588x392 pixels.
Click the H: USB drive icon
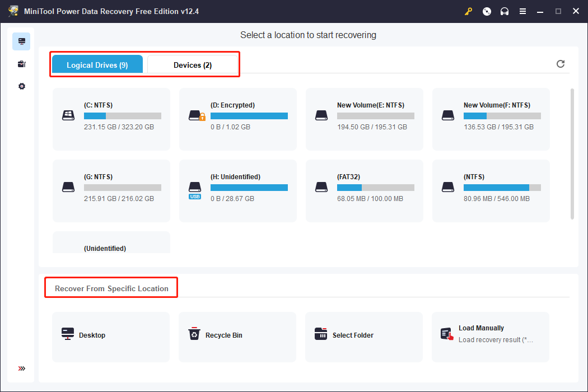[x=195, y=190]
